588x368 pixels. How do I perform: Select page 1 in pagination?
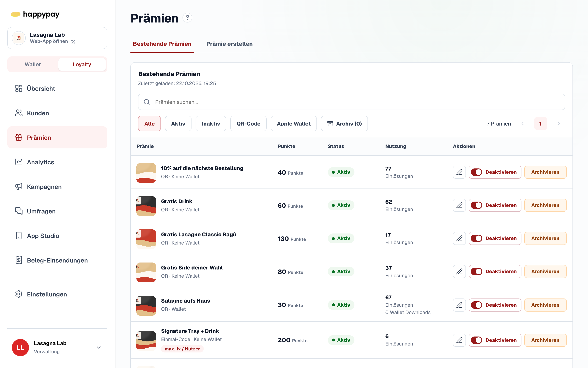540,124
